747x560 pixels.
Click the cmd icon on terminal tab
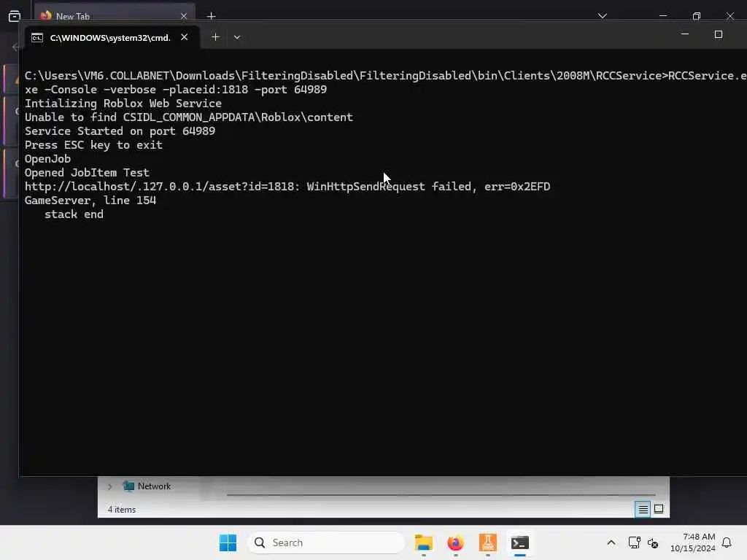pyautogui.click(x=37, y=38)
